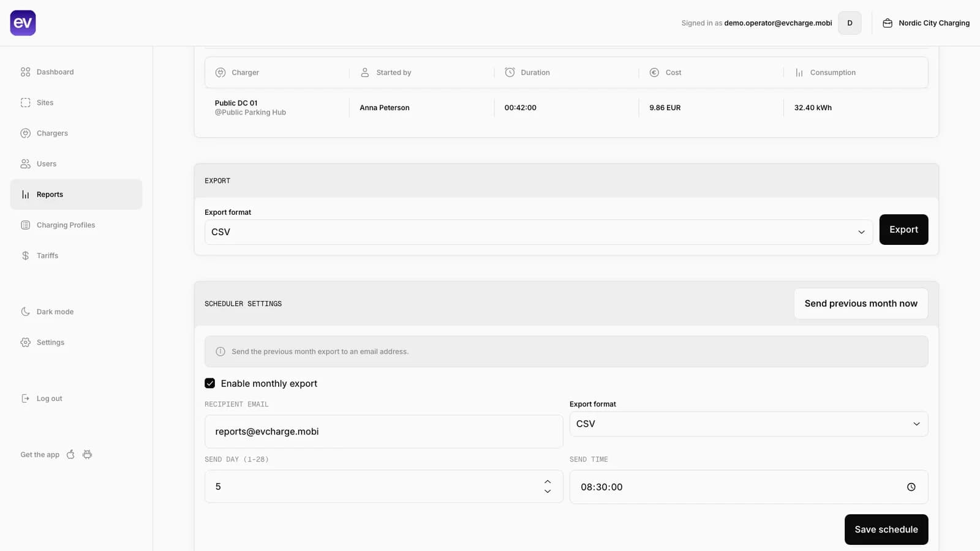Click demo.operator@evcharge.mobi account text
The image size is (980, 551).
pos(778,23)
